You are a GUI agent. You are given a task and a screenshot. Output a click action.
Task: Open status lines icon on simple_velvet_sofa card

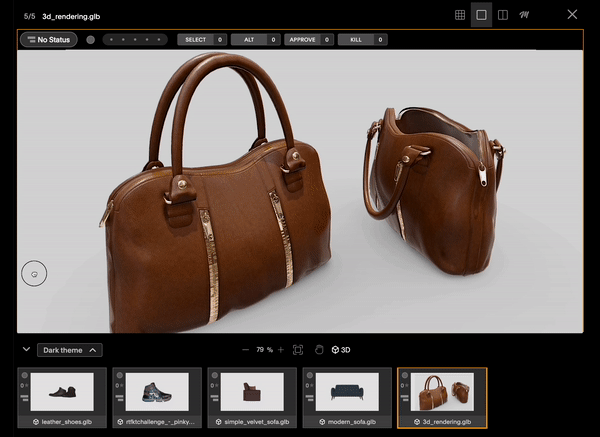coord(215,398)
